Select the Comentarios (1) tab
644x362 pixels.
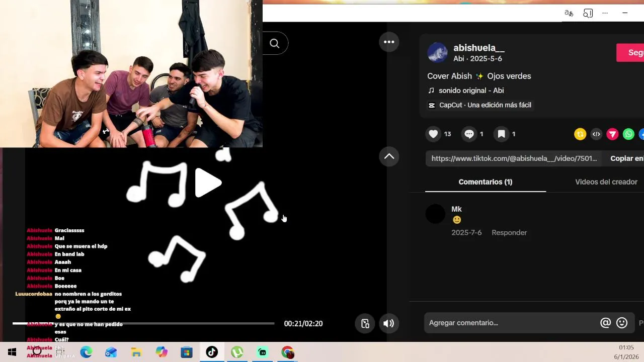pos(486,182)
